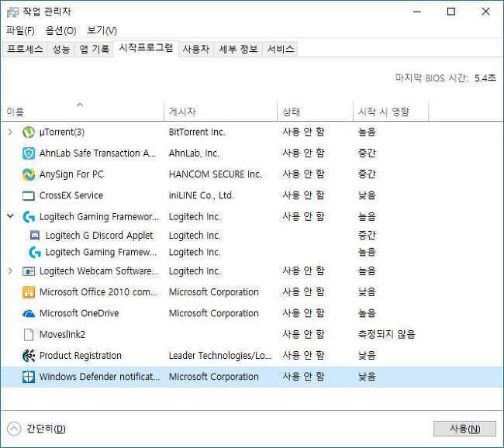Select the Microsoft OneDrive entry
Image resolution: width=504 pixels, height=448 pixels.
coord(79,313)
